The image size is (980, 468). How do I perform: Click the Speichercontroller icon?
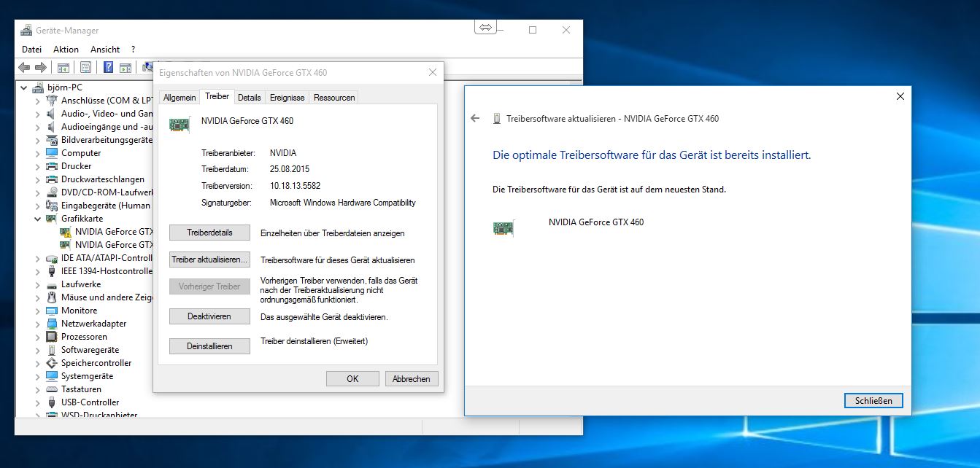(x=52, y=363)
